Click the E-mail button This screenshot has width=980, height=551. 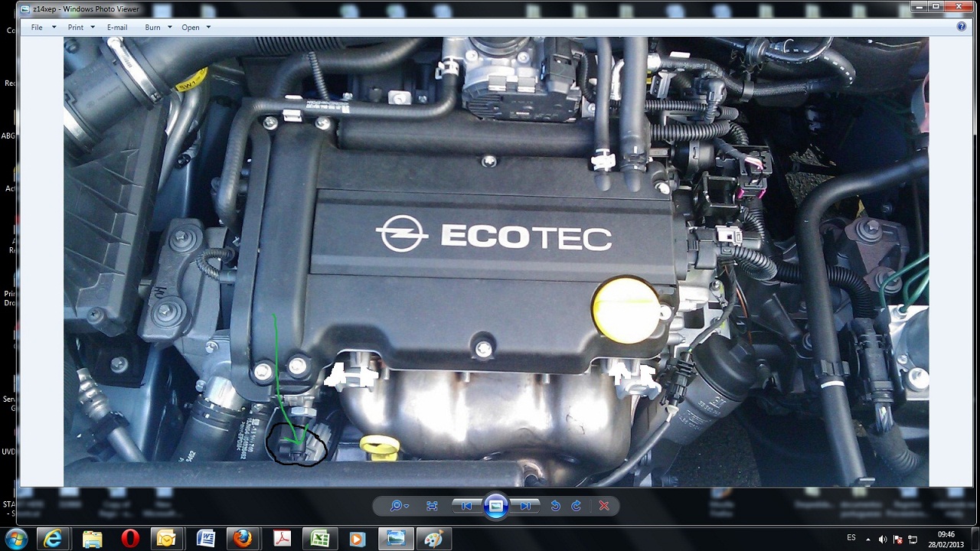[117, 28]
